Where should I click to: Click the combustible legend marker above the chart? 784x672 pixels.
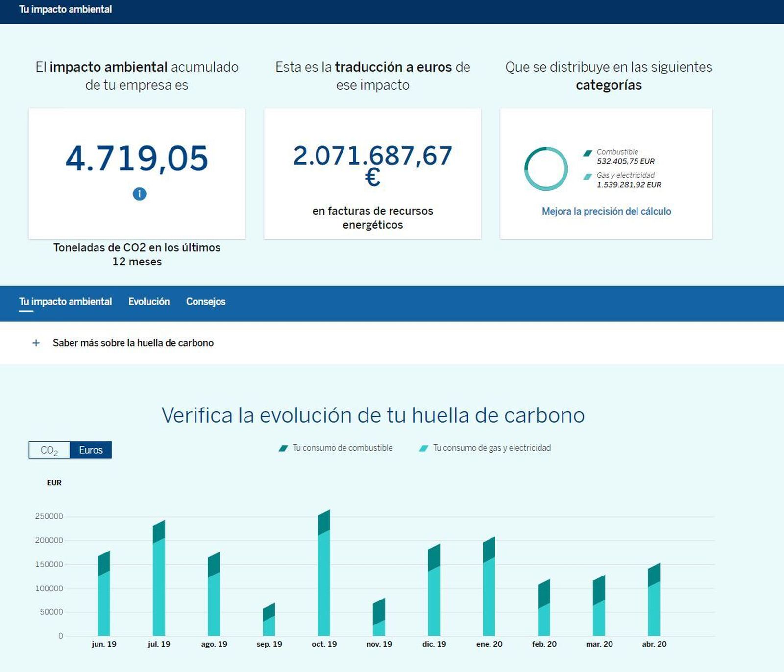(283, 447)
